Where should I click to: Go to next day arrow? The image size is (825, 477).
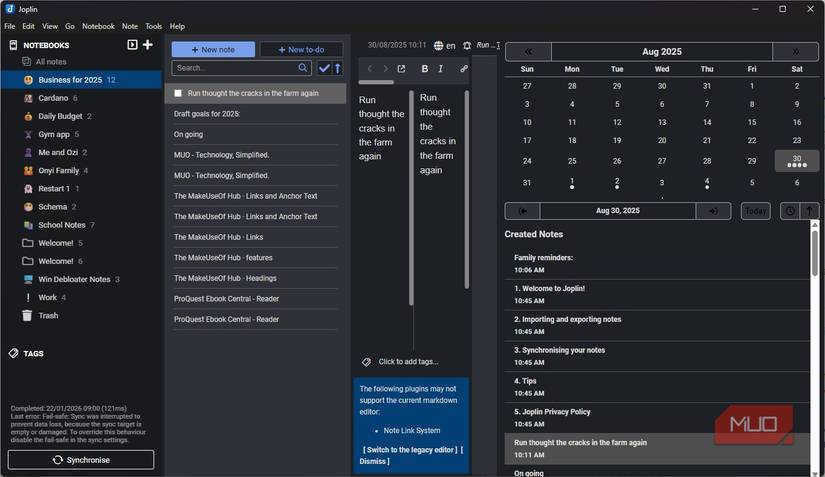[x=713, y=211]
